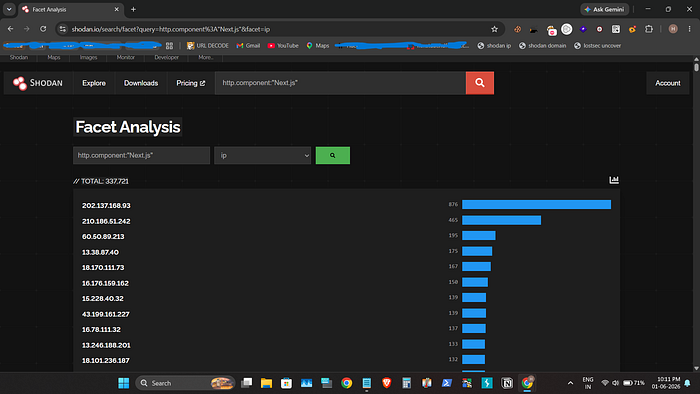Show hidden tray icons chevron
Screen dimensions: 700x394
coord(570,383)
